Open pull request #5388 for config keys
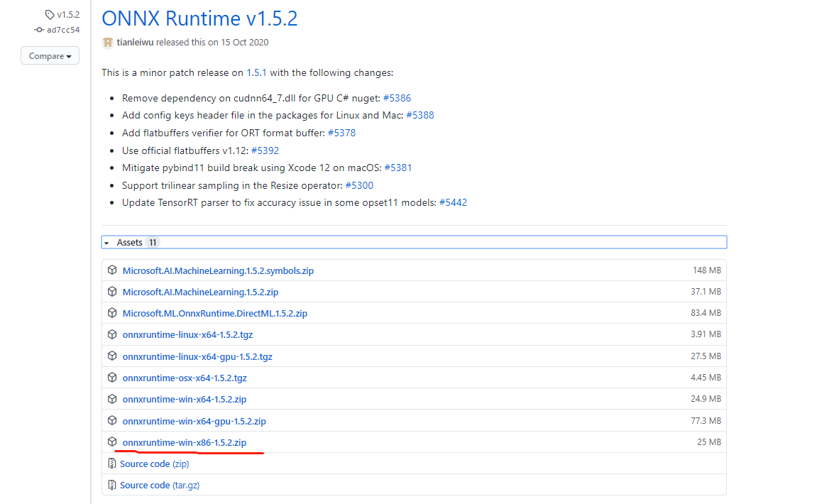This screenshot has width=822, height=504. pos(421,115)
